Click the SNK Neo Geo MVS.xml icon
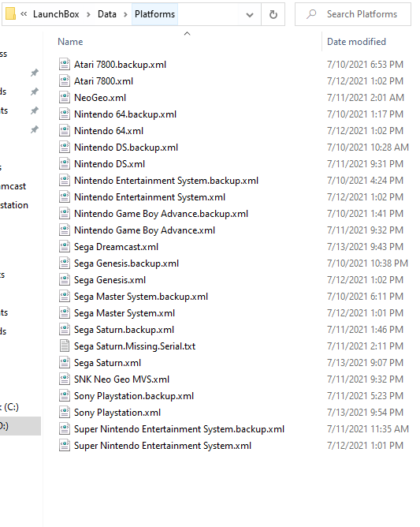This screenshot has height=527, width=420. 65,379
